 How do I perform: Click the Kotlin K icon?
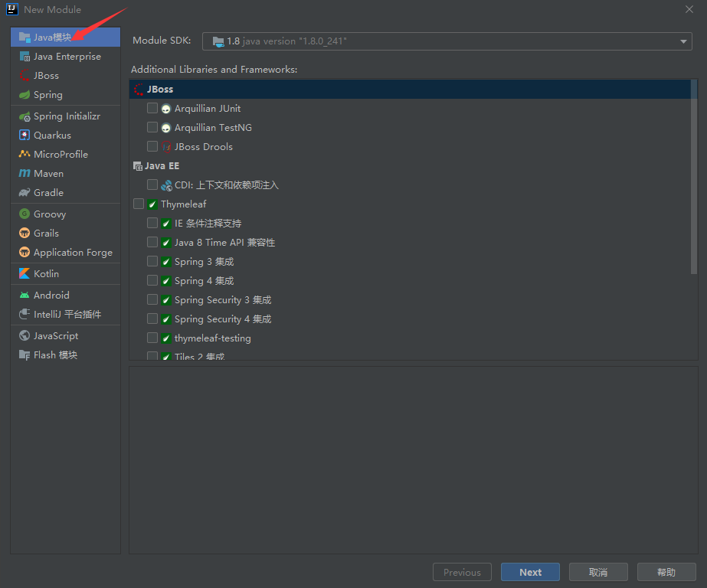(25, 273)
